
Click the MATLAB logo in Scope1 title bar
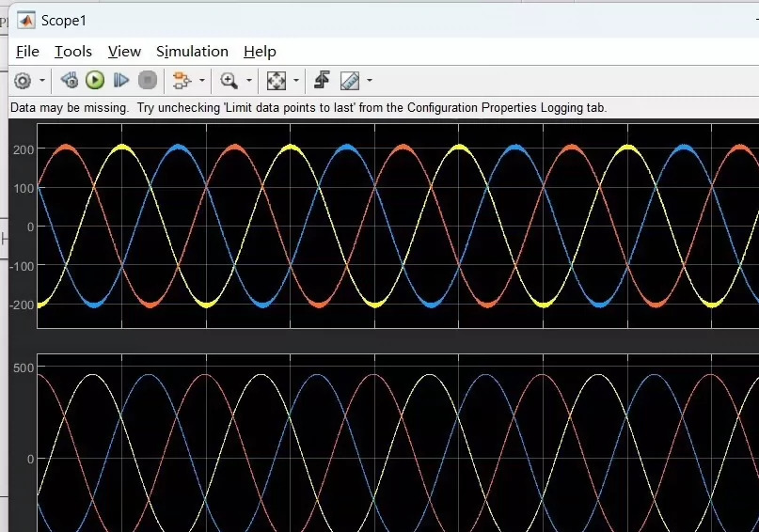26,21
